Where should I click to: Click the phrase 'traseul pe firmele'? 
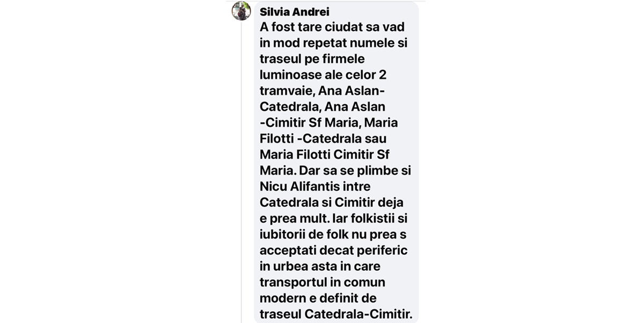312,59
